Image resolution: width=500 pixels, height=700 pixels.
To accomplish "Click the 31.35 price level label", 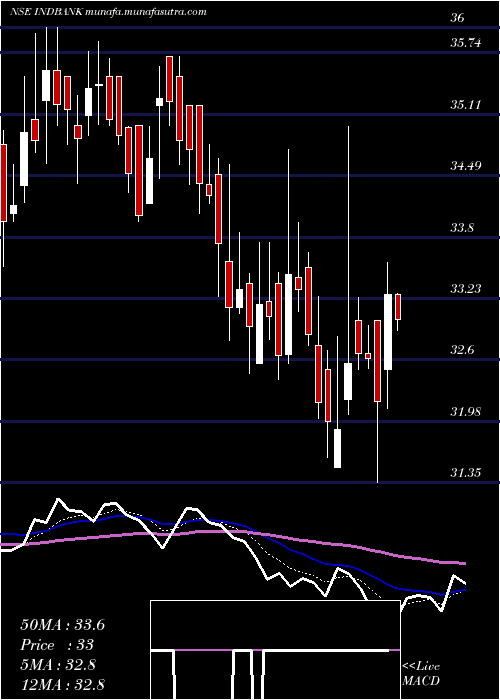I will point(466,473).
